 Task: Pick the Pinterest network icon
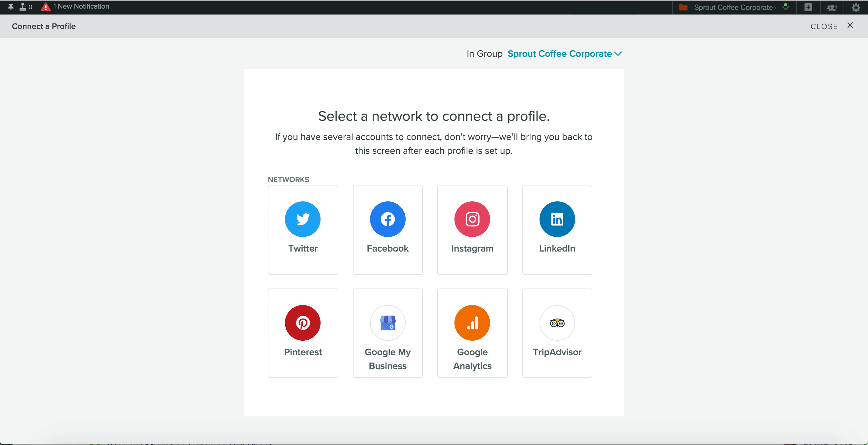[x=303, y=323]
